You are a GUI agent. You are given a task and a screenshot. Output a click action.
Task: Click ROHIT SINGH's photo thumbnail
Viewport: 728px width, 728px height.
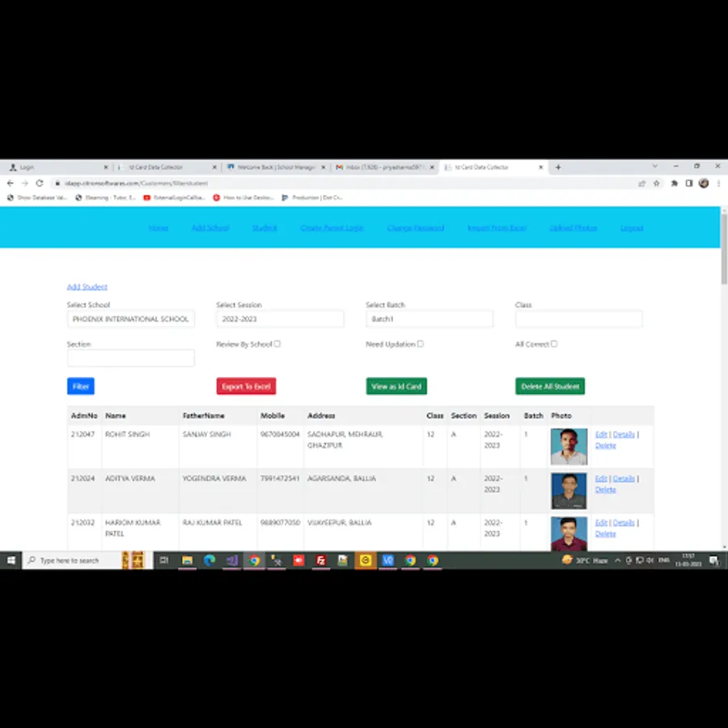click(569, 447)
